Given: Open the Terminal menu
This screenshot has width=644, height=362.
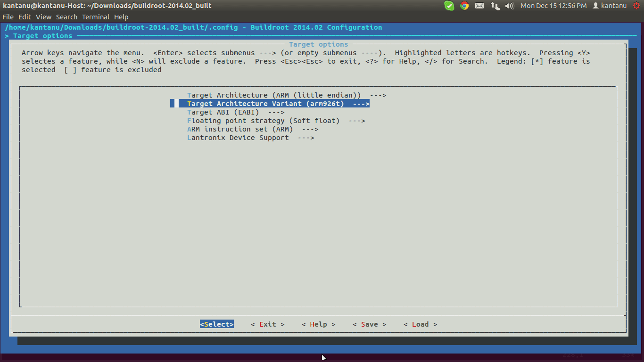Looking at the screenshot, I should click(x=96, y=17).
